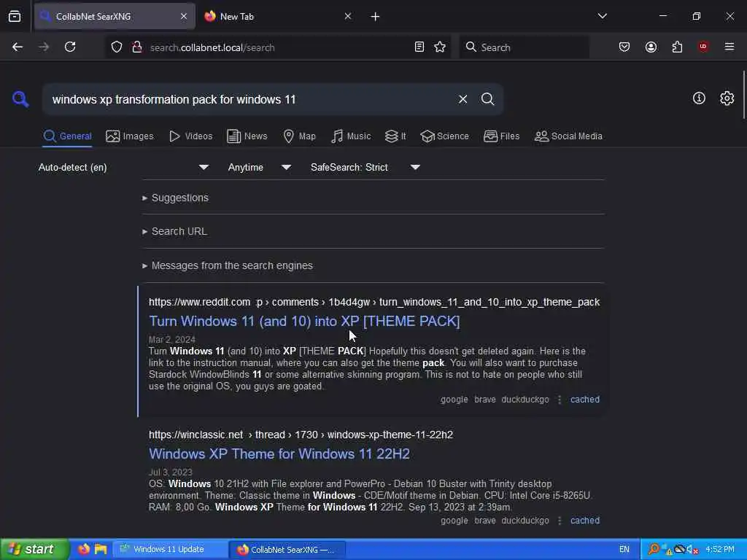Open the Anytime time range dropdown
The height and width of the screenshot is (560, 747).
260,167
